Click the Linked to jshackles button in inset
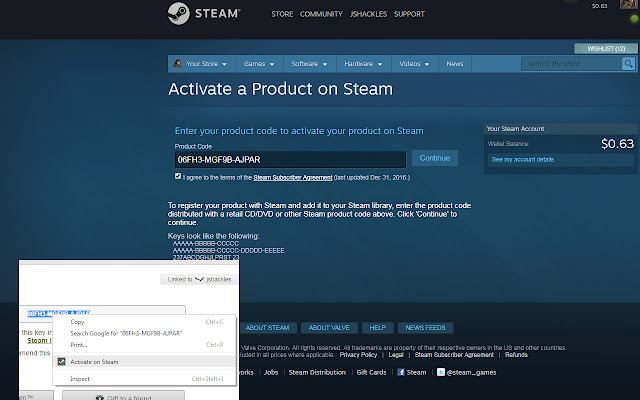Screen dimensions: 640x400 (199, 279)
